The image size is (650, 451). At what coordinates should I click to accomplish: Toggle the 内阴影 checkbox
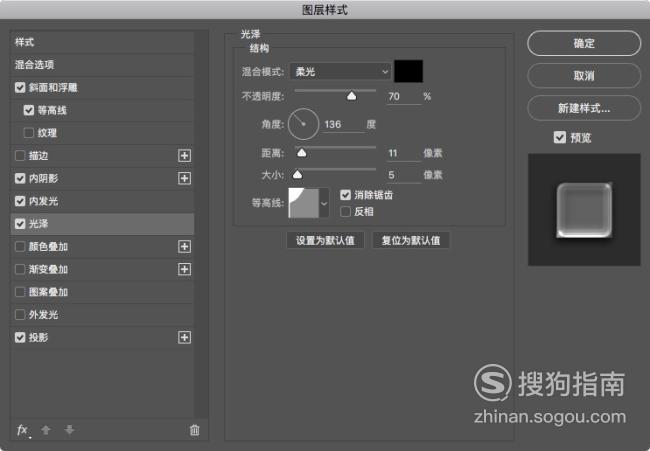[20, 178]
